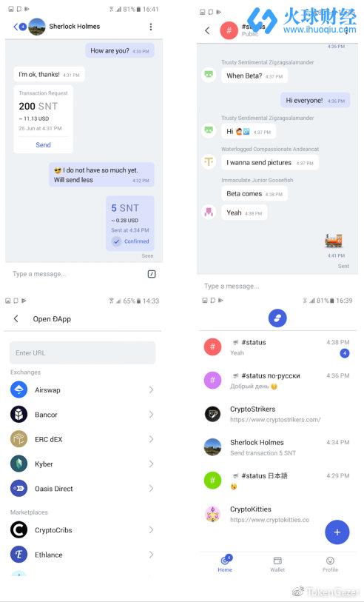Viewport: 364px width, 602px height.
Task: Open the Home tab
Action: [225, 564]
